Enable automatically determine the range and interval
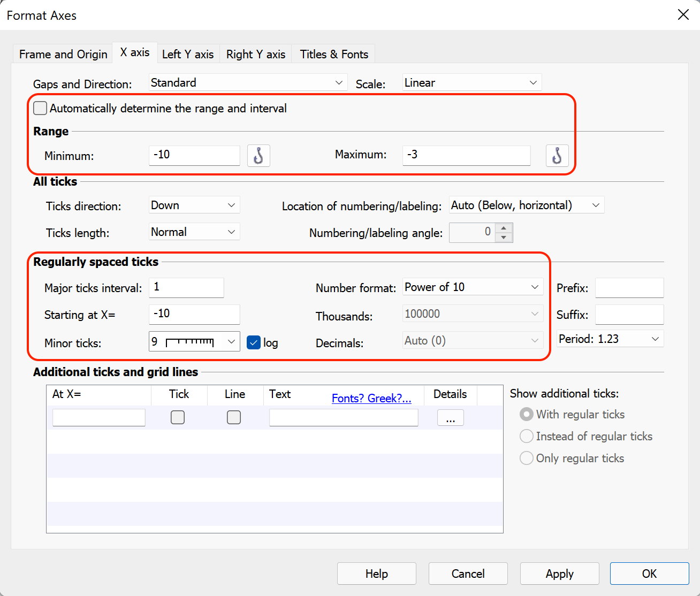This screenshot has width=700, height=596. click(x=40, y=108)
